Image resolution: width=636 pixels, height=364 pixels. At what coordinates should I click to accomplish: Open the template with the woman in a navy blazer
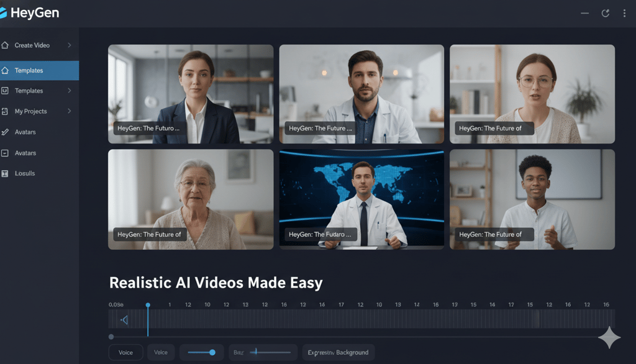pos(191,94)
